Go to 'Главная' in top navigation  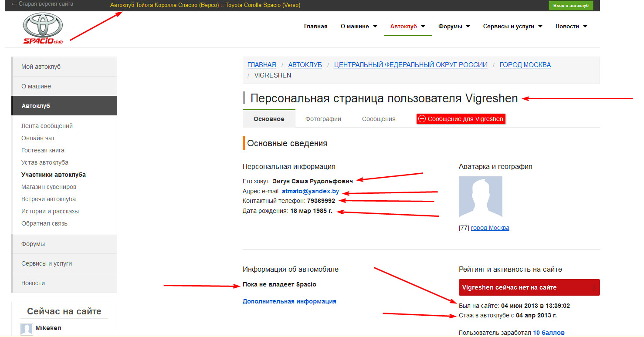[x=315, y=27]
